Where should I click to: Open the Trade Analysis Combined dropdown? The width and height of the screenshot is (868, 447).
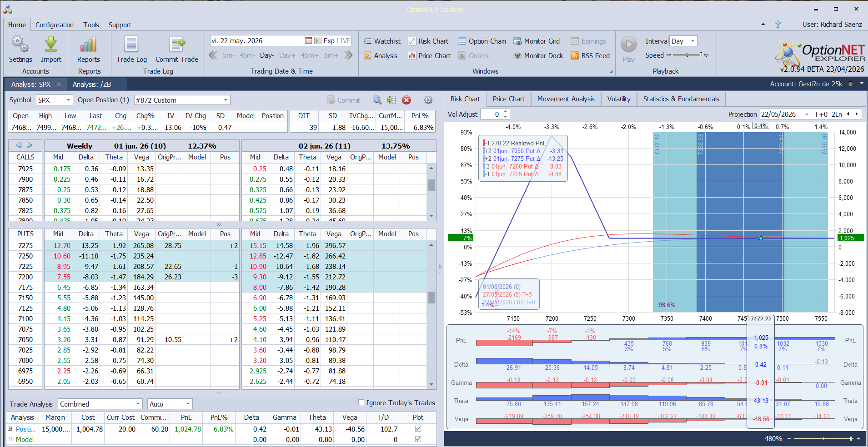pyautogui.click(x=138, y=404)
